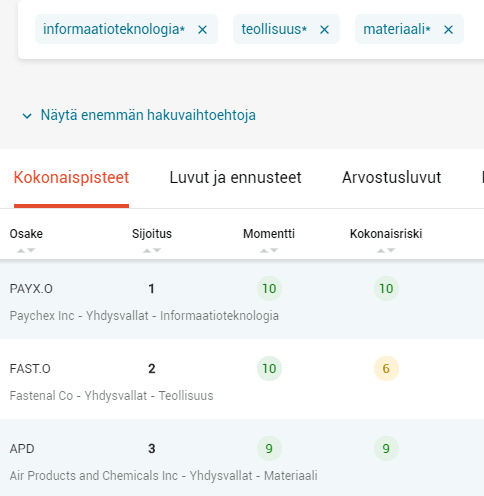This screenshot has height=496, width=484.
Task: Click the Kokonaisriski column header
Action: [386, 234]
